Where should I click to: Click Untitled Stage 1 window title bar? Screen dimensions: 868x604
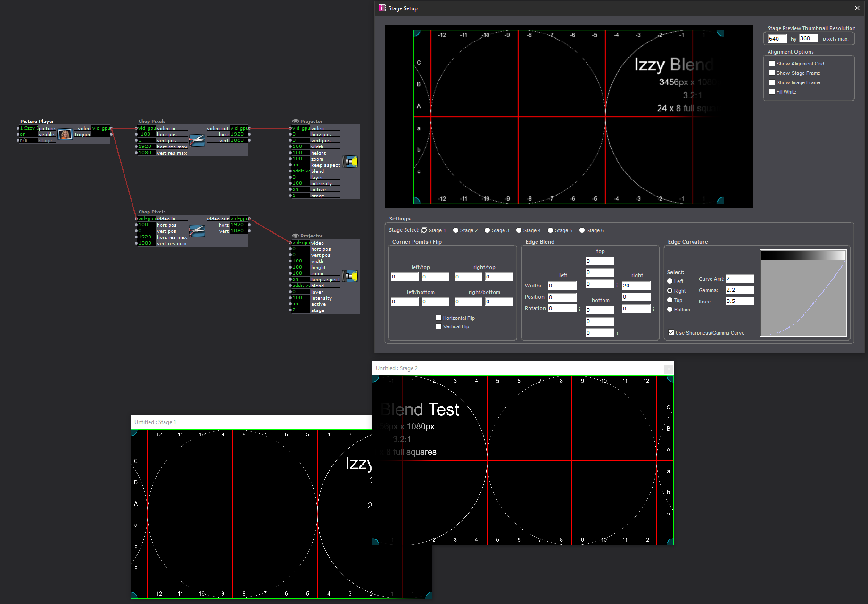click(251, 422)
